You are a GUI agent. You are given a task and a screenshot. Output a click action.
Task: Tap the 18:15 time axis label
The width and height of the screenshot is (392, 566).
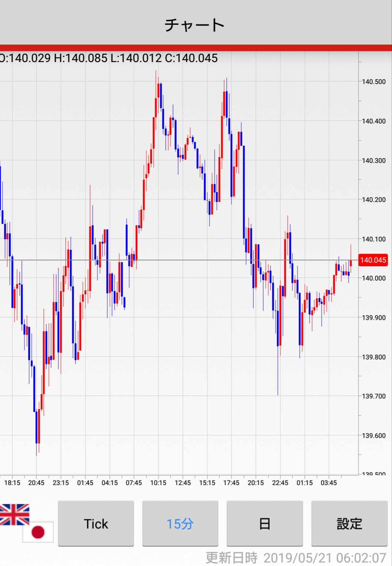tap(12, 483)
